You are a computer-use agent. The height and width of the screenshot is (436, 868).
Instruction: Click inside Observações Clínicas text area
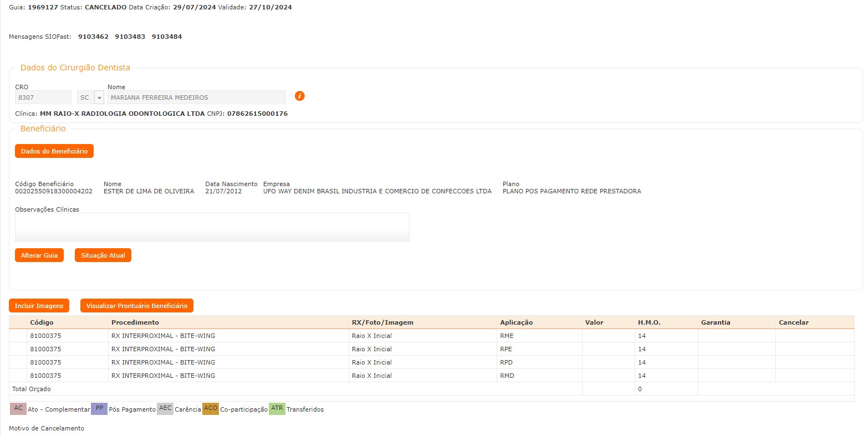pos(212,227)
